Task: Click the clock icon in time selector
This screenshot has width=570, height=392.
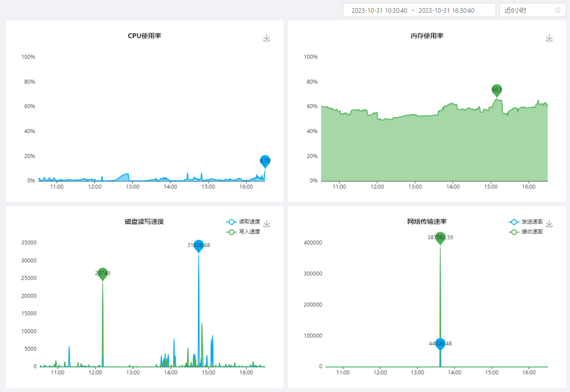Action: [x=558, y=10]
